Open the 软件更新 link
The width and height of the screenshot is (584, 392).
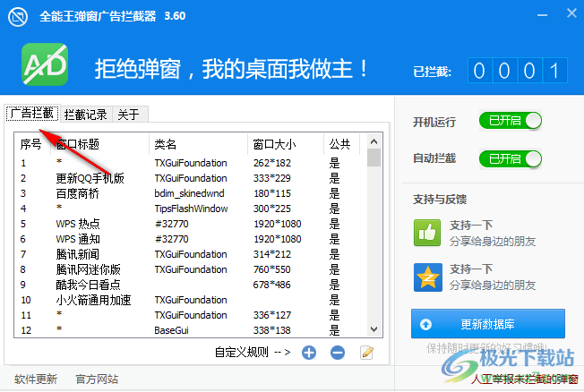coord(36,379)
